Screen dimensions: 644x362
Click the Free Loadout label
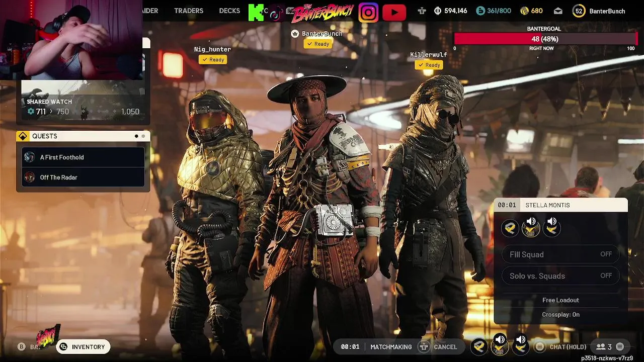560,300
